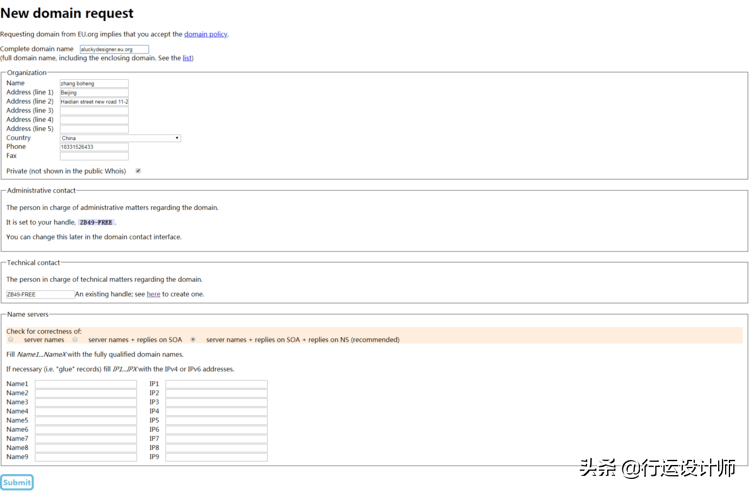Click the IP9 address field
Viewport: 750px width, 492px height.
point(217,457)
